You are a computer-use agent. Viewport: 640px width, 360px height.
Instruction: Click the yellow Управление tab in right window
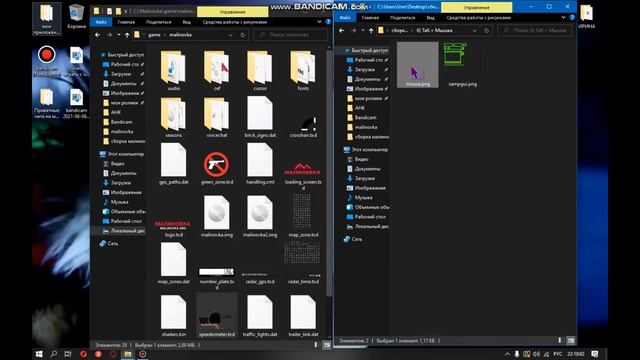point(476,7)
